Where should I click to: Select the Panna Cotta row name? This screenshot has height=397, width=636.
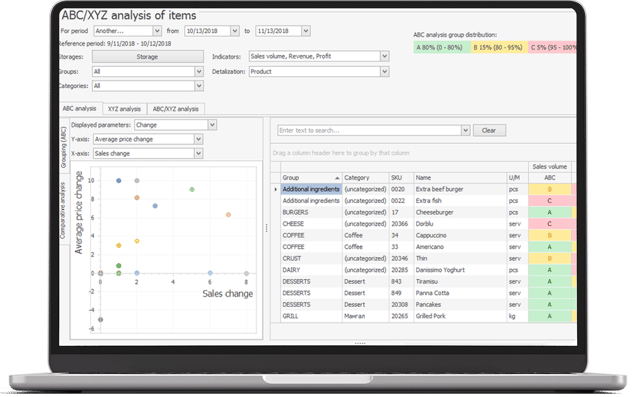(x=460, y=293)
